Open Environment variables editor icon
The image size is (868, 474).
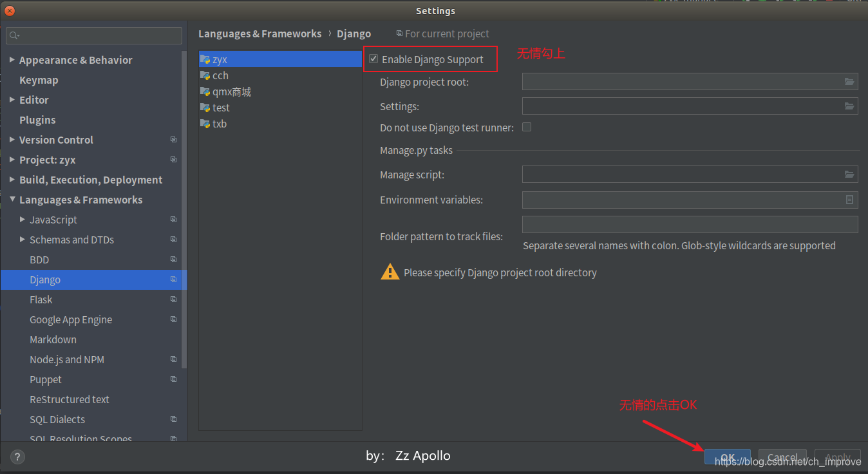point(849,200)
